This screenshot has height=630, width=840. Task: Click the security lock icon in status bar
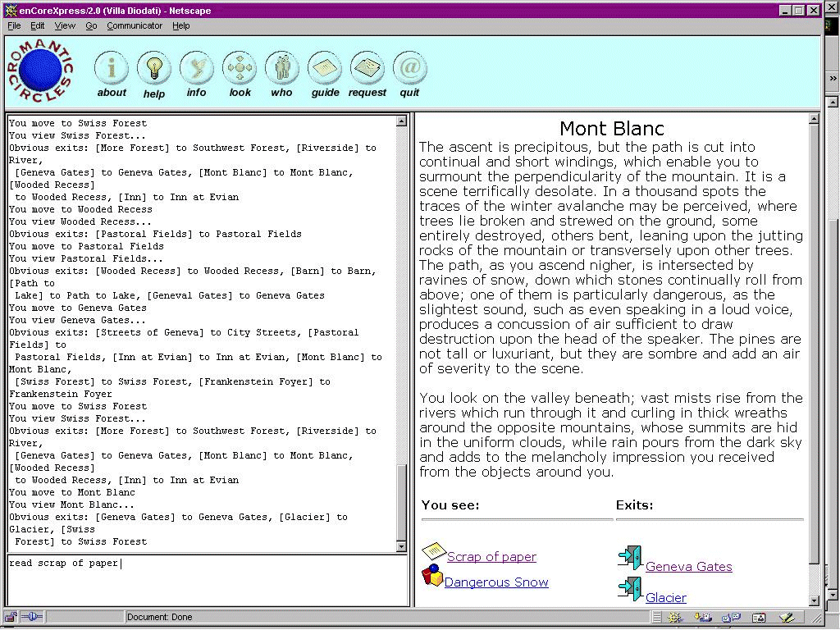(11, 617)
